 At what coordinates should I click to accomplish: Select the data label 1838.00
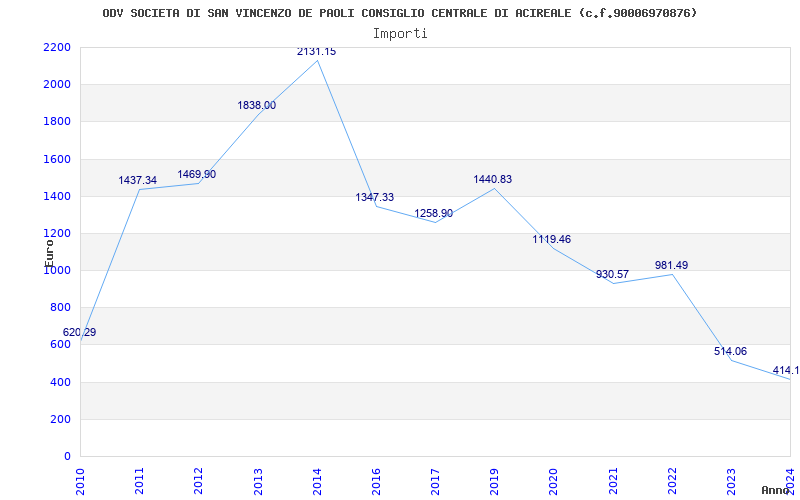pyautogui.click(x=257, y=105)
